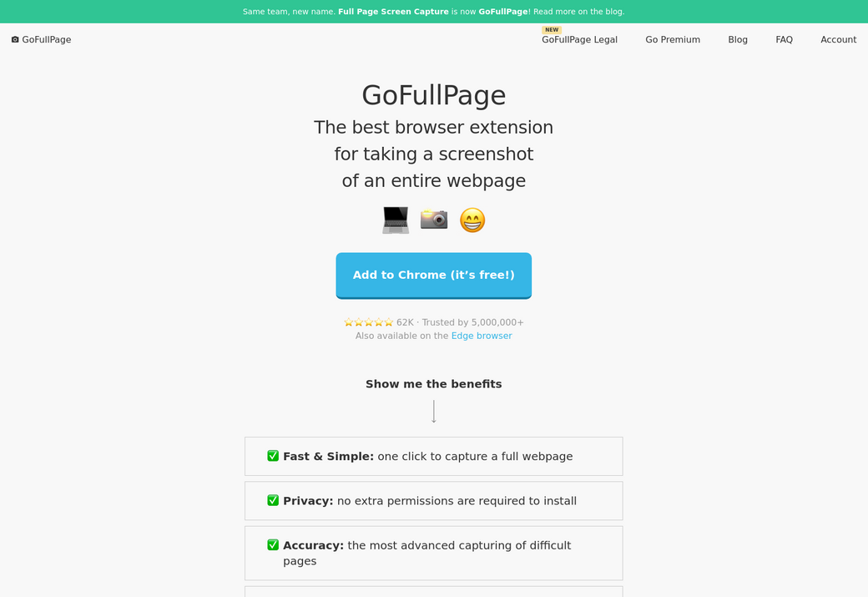Click the first star in the rating row

[x=349, y=321]
